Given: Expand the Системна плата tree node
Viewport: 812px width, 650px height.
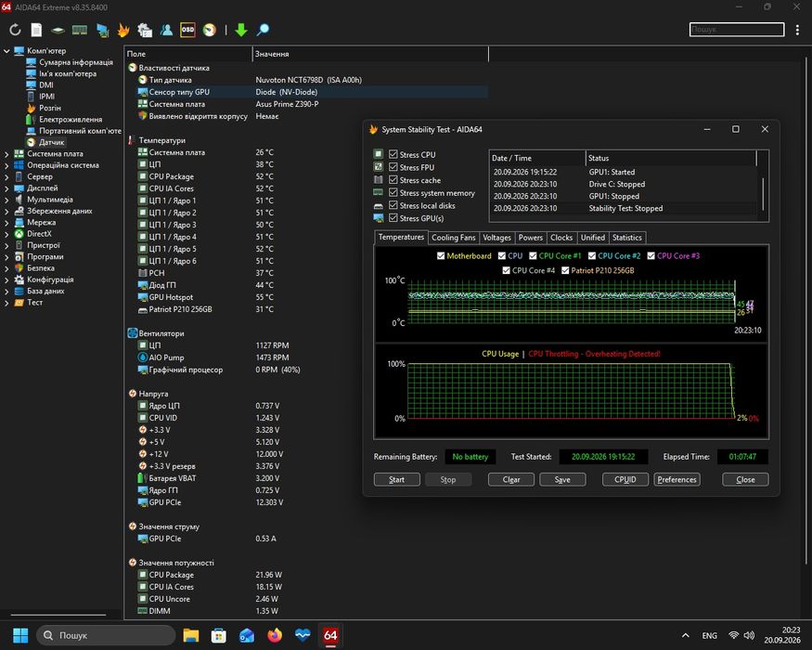Looking at the screenshot, I should 6,154.
